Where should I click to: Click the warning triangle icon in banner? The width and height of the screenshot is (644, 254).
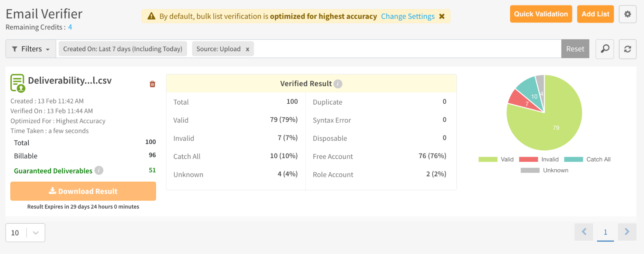click(x=151, y=16)
